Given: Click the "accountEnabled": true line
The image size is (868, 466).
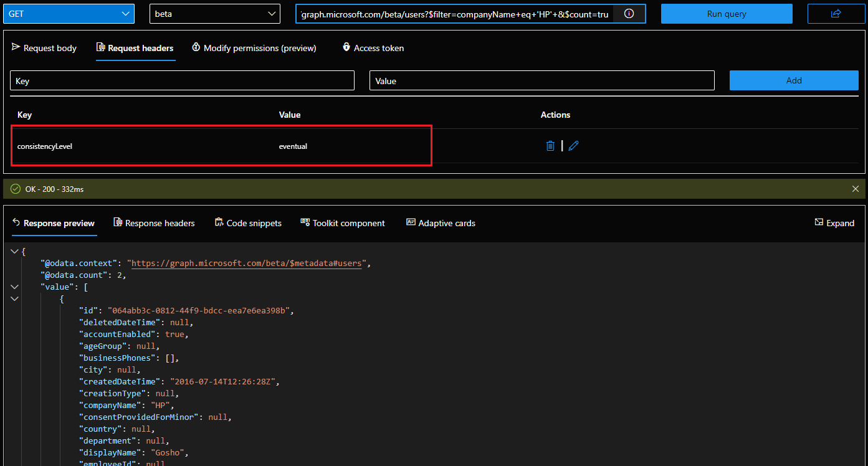Looking at the screenshot, I should coord(133,334).
